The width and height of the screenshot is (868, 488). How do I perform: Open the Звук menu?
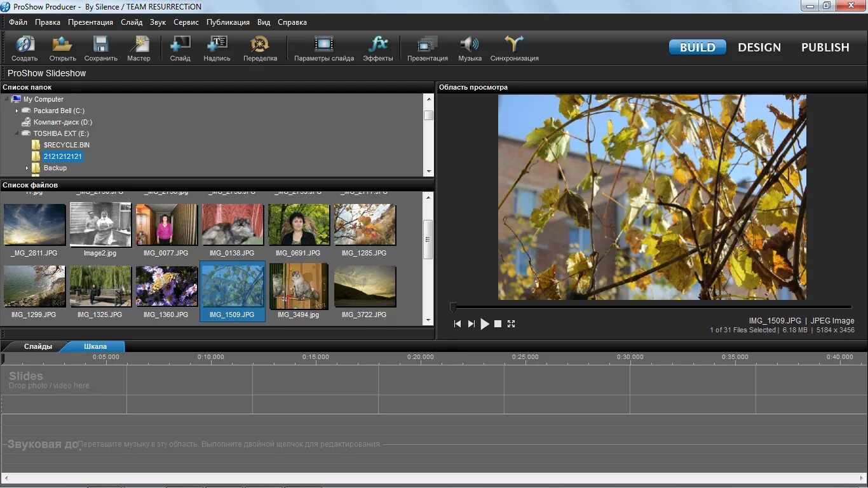click(x=158, y=22)
